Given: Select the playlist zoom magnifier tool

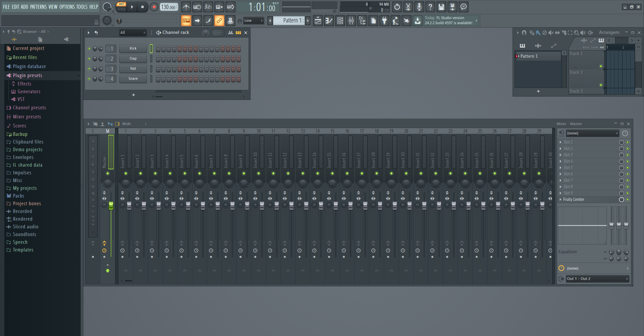Looking at the screenshot, I should [x=576, y=33].
